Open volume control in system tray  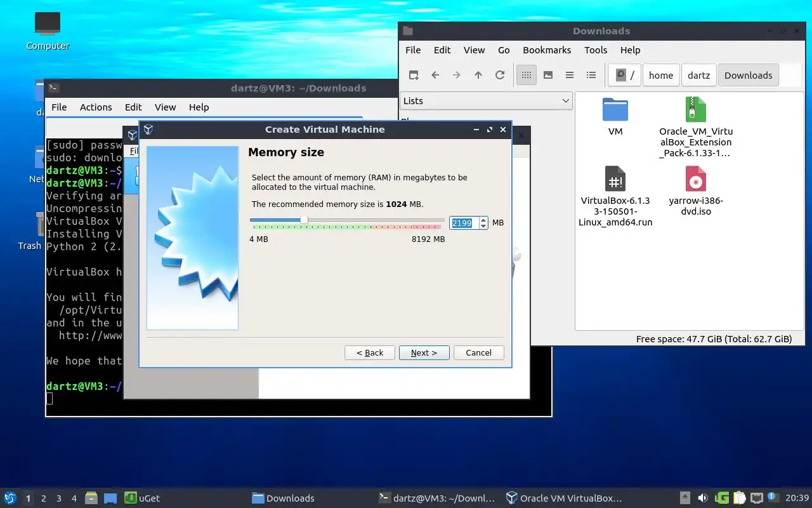point(703,498)
